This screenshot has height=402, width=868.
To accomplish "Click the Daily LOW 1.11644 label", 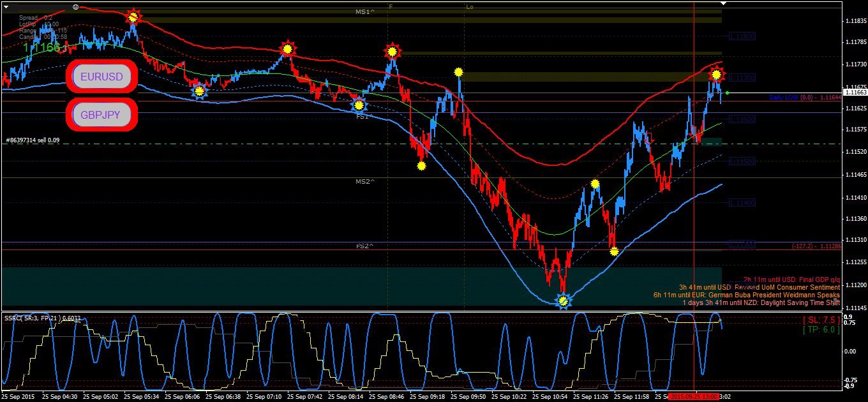I will tap(804, 98).
